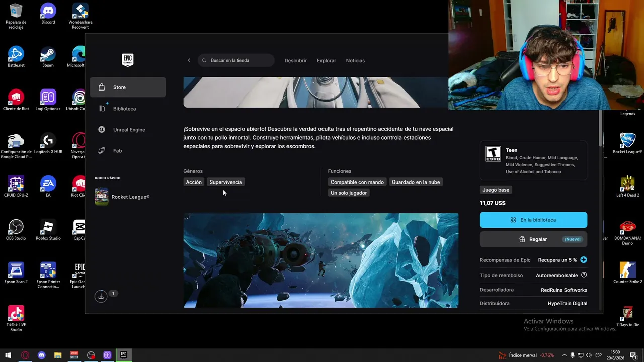Select the TikTok LIVE Studio desktop icon
The width and height of the screenshot is (644, 362).
pos(16,319)
